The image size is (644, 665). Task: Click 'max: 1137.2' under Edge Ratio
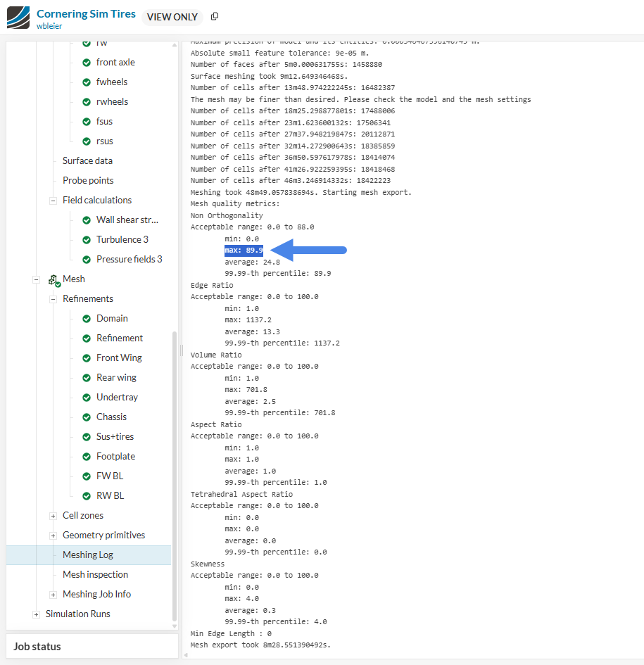(x=248, y=319)
